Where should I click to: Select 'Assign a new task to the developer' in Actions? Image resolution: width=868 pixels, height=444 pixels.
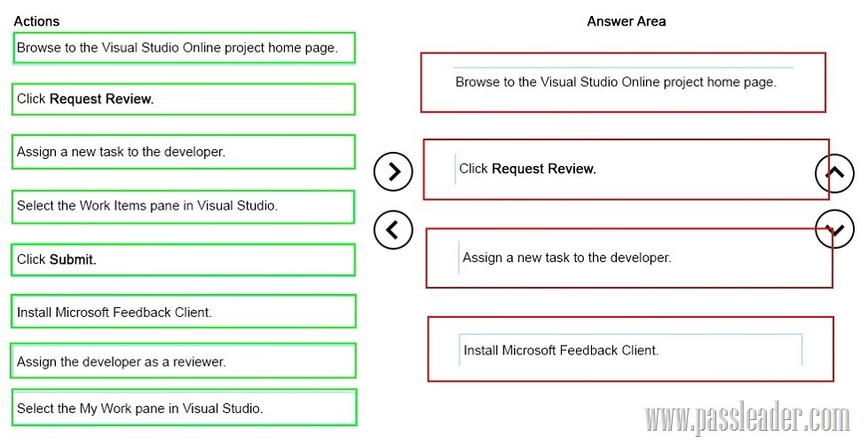183,152
